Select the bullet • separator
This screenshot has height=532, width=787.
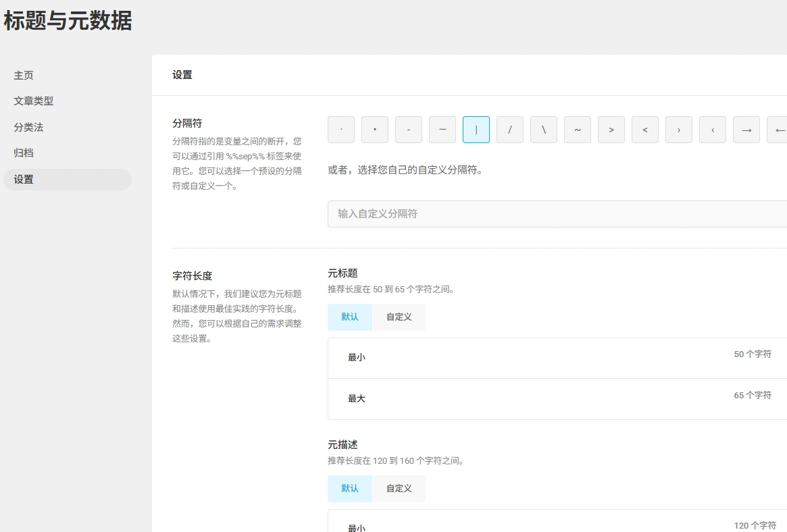[375, 130]
